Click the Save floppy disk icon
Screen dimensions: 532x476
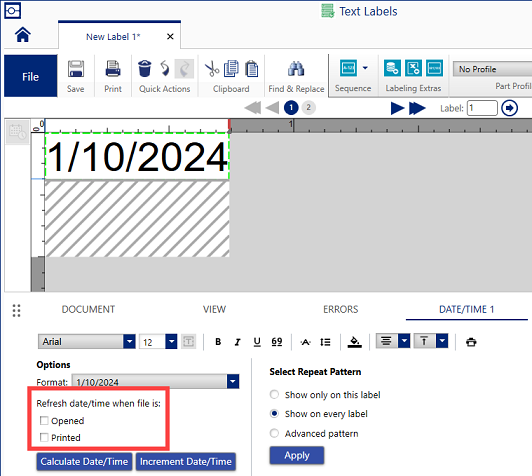pyautogui.click(x=76, y=69)
